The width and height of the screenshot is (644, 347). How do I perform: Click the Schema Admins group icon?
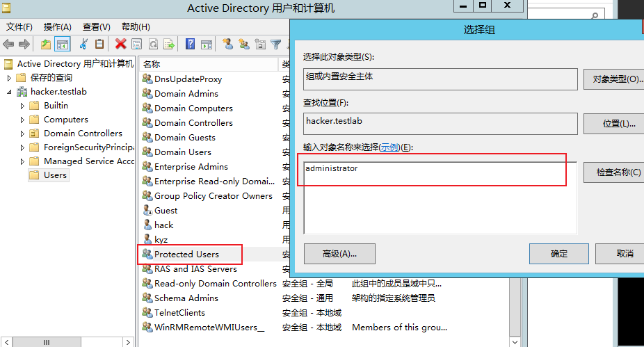click(147, 298)
